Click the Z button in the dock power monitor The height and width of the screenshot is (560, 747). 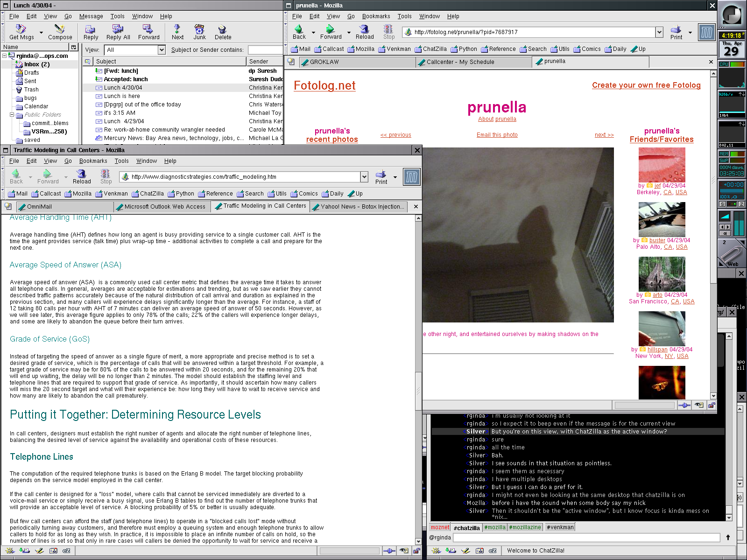[x=741, y=204]
